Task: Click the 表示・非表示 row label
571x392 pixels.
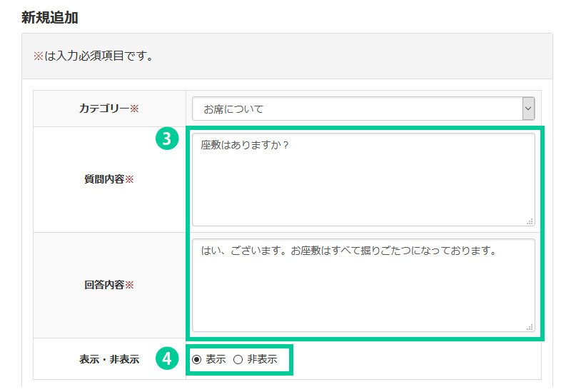Action: pos(109,360)
